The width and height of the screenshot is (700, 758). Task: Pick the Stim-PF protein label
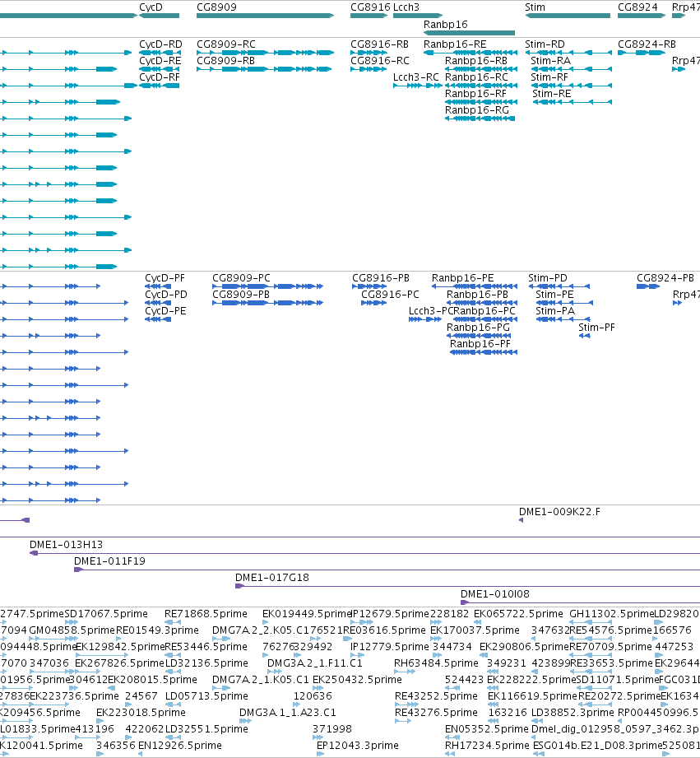click(596, 328)
